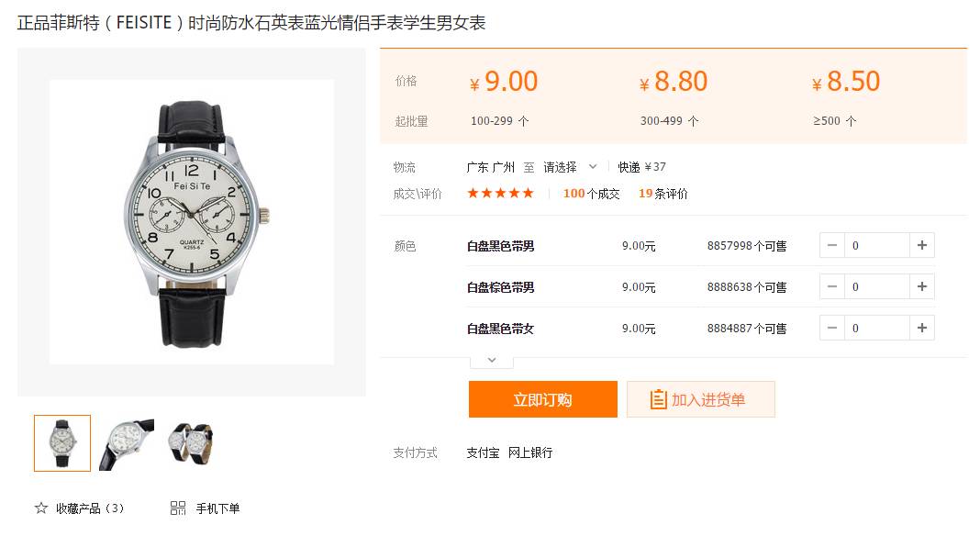Screen dimensions: 980x536
Task: Click quantity input field for 白盘黑色带男
Action: (877, 245)
